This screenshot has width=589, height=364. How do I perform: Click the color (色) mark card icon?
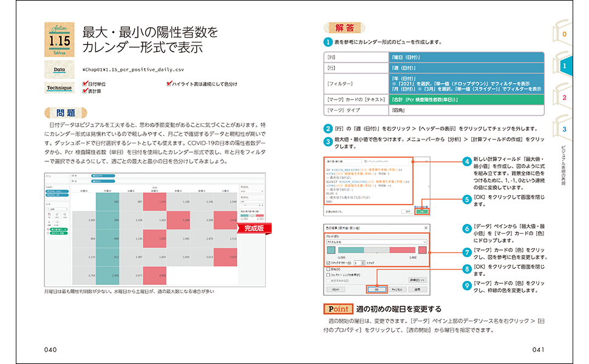point(49,214)
